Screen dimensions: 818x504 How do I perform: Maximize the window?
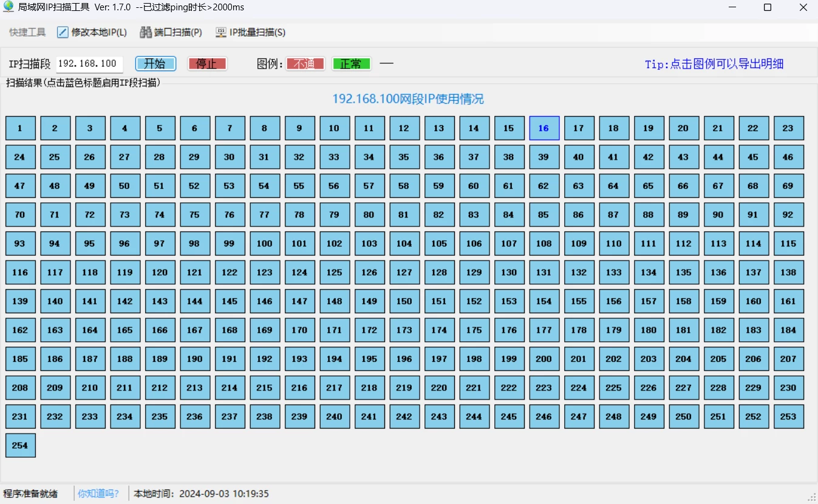(768, 7)
